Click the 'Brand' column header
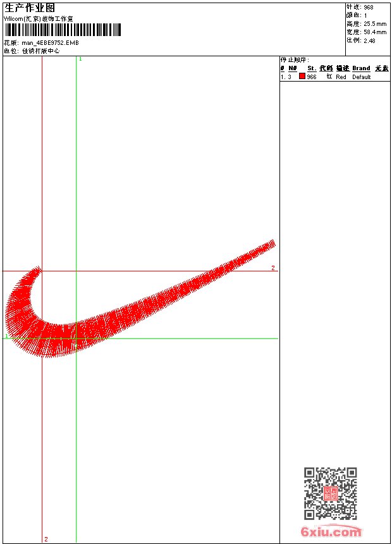 (x=361, y=68)
